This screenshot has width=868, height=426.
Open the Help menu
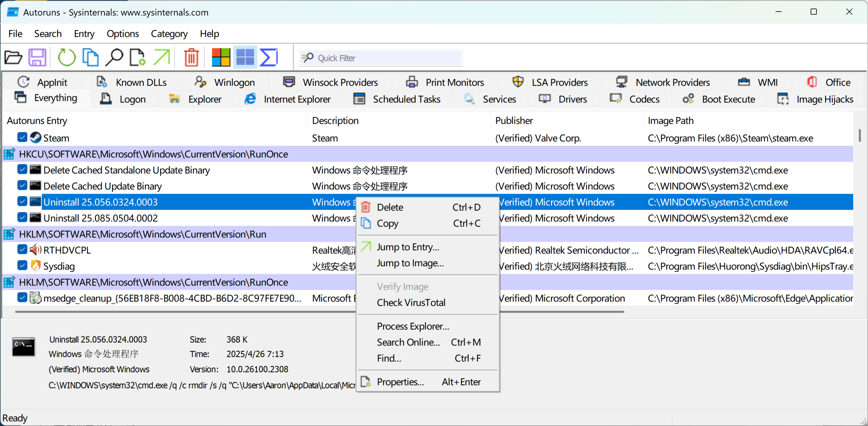coord(210,34)
